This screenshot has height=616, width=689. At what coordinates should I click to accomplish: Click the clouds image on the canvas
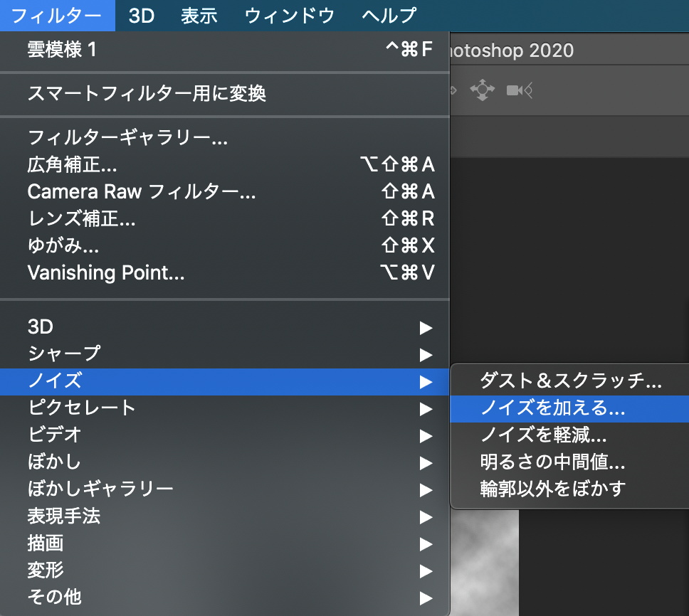pos(484,563)
